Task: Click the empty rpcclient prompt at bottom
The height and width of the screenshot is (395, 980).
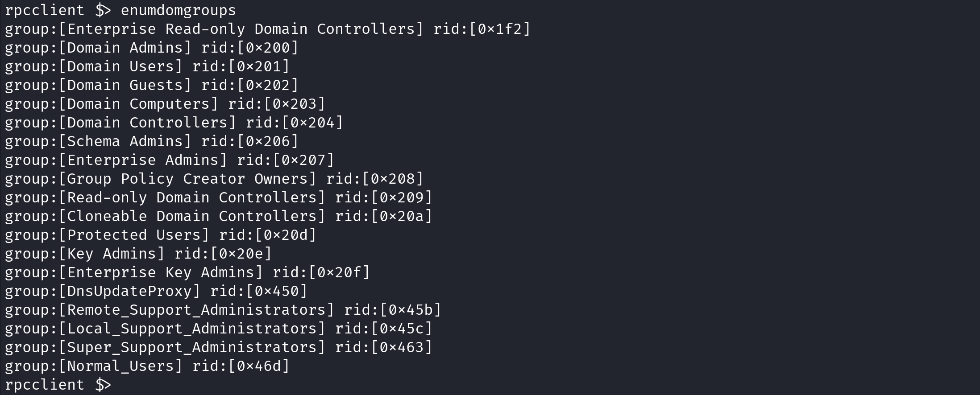Action: [58, 384]
